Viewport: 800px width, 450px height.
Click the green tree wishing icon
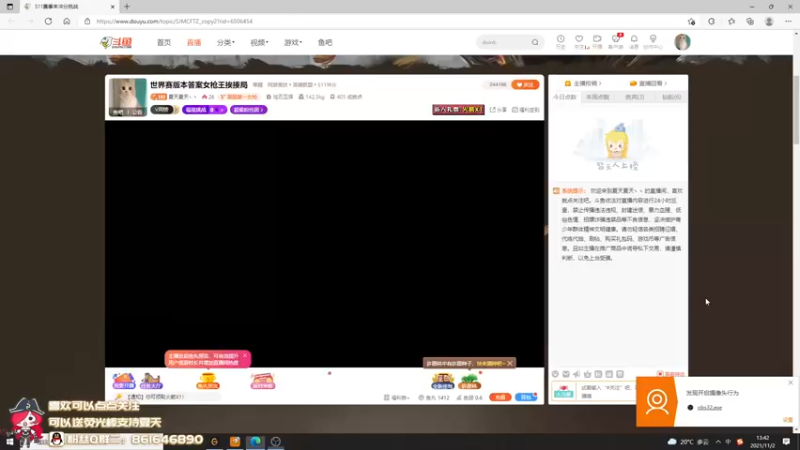tap(469, 381)
